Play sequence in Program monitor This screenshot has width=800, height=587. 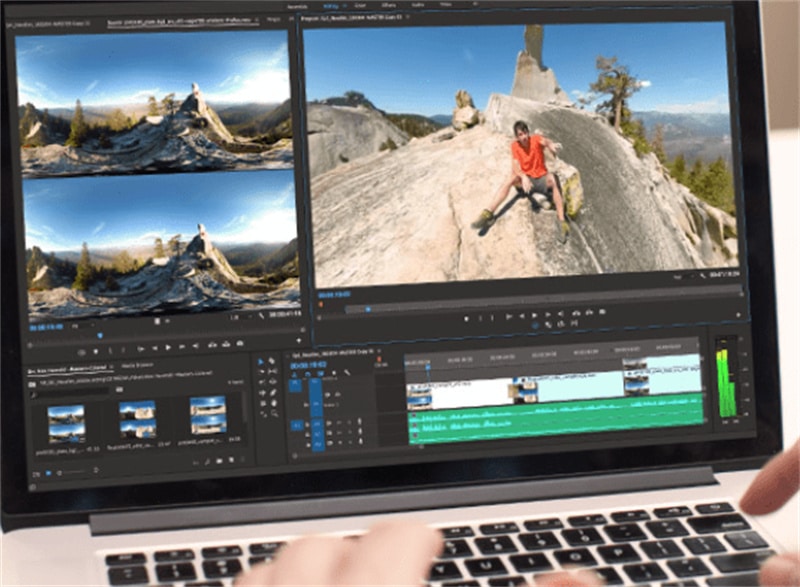tap(535, 316)
